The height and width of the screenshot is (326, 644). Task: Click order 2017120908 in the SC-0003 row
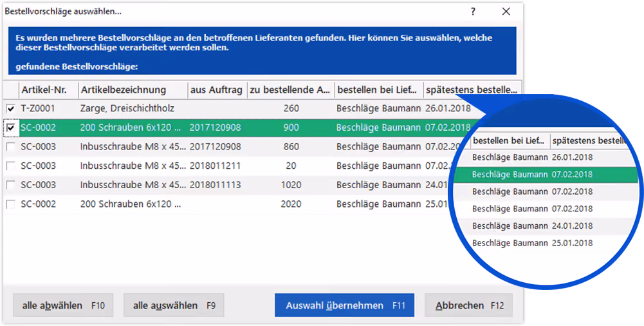coord(216,147)
